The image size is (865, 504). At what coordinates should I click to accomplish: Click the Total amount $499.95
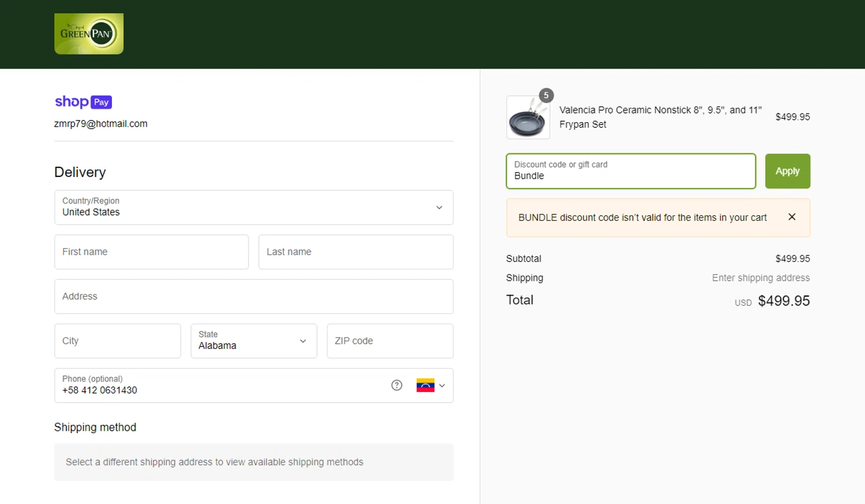[x=784, y=301]
